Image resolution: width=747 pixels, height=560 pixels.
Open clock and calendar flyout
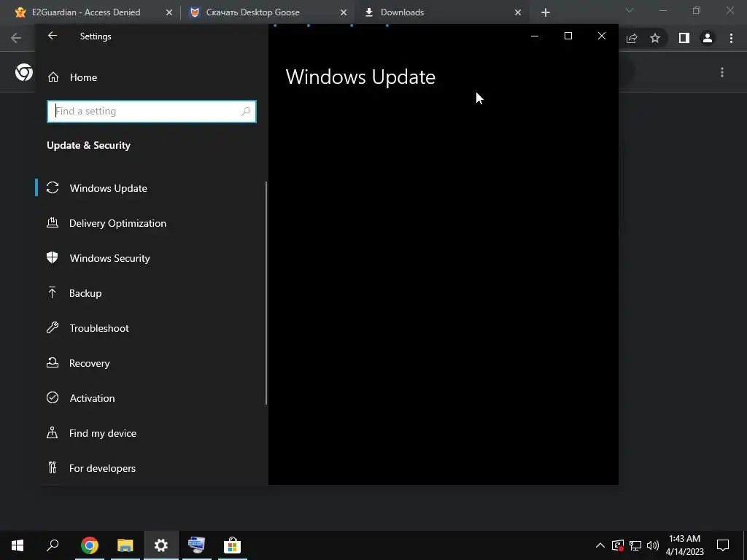click(x=685, y=545)
